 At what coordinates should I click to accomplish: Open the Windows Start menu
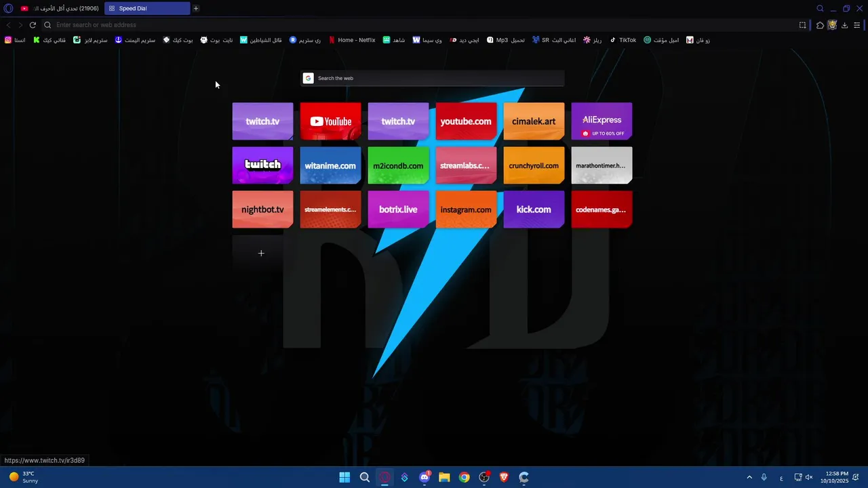tap(344, 477)
